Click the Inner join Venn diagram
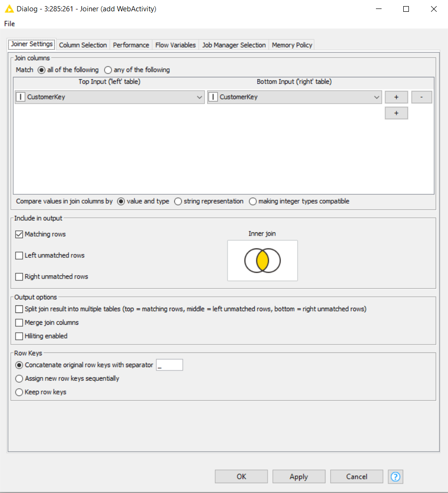Image resolution: width=448 pixels, height=493 pixels. click(x=262, y=260)
